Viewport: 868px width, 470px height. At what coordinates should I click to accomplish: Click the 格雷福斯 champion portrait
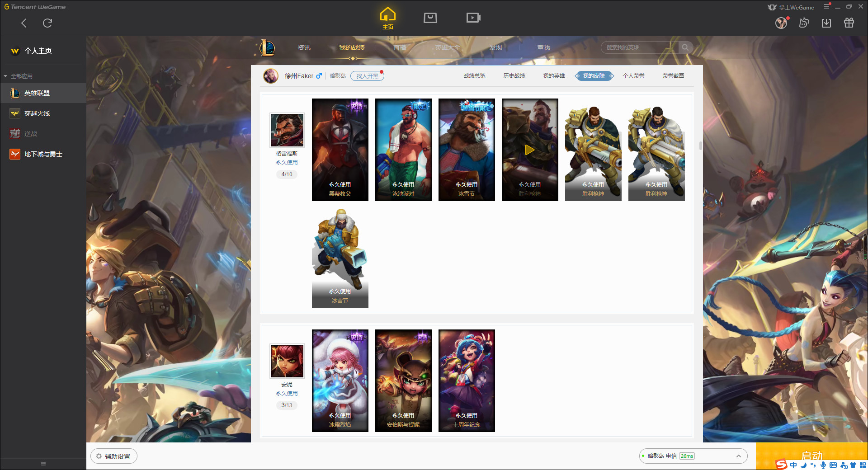click(287, 130)
